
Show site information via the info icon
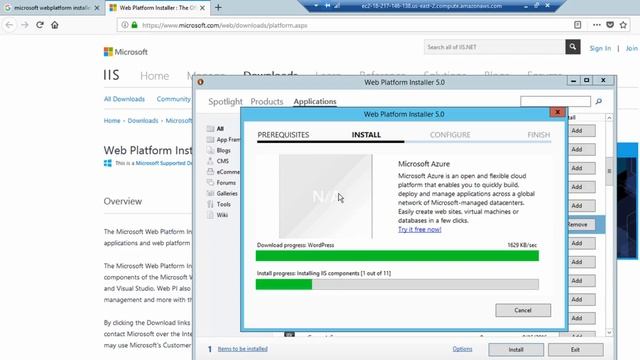125,25
